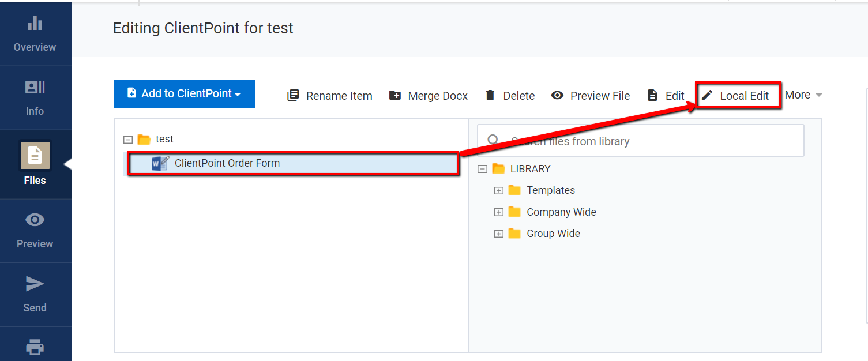
Task: Select the Group Wide label
Action: 554,234
